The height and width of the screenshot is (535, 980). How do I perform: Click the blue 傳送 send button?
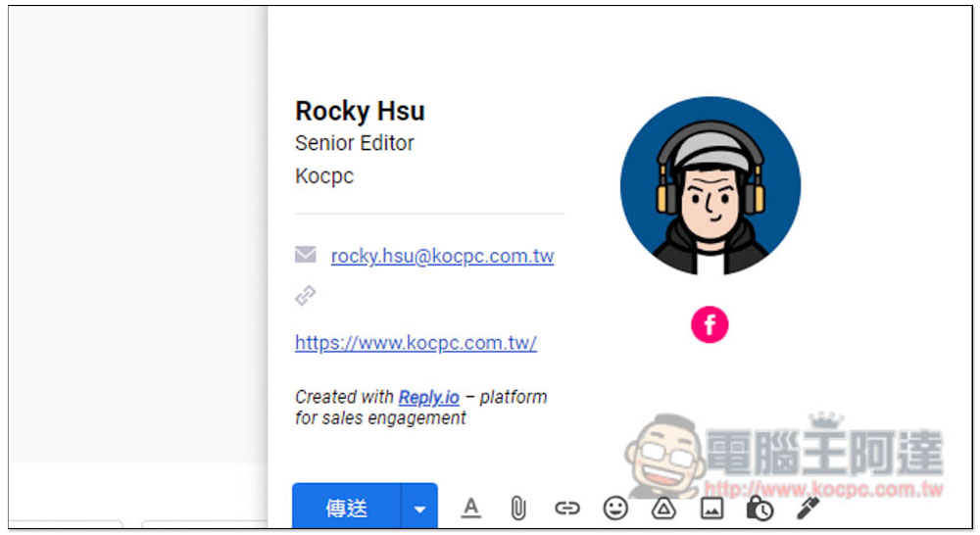pos(346,507)
